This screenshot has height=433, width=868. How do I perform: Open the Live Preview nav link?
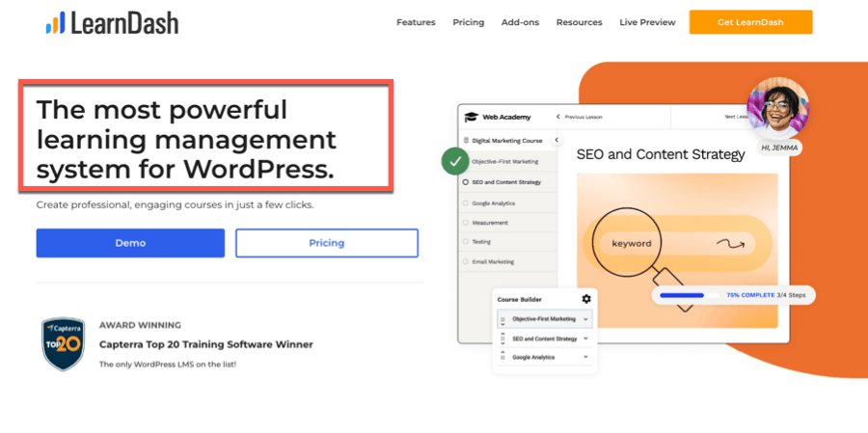[x=647, y=22]
